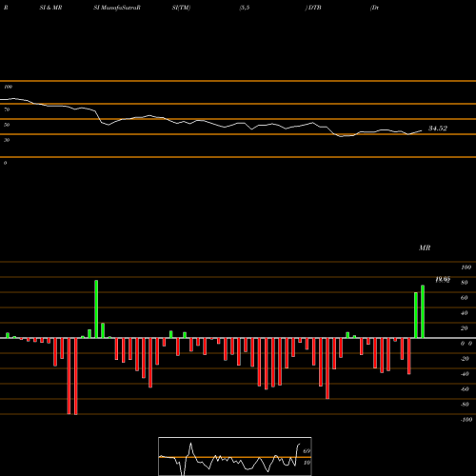Click the last green bar at the right end
476x476 pixels.
click(423, 311)
